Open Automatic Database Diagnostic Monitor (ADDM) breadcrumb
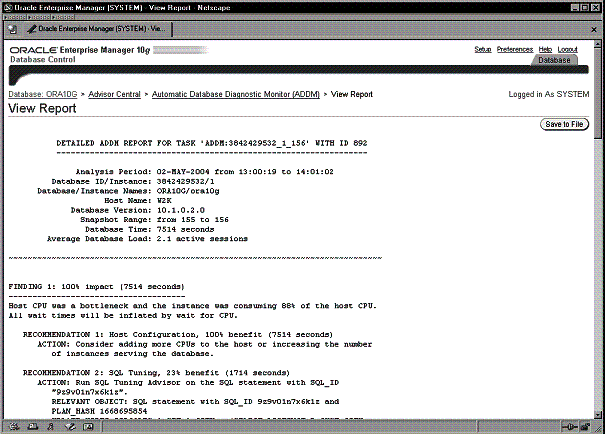Image resolution: width=605 pixels, height=434 pixels. pos(236,94)
